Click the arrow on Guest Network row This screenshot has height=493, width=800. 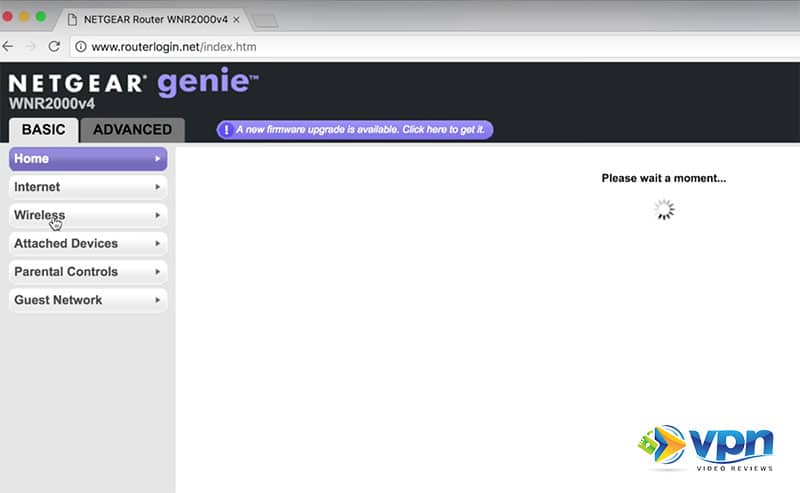pyautogui.click(x=157, y=300)
